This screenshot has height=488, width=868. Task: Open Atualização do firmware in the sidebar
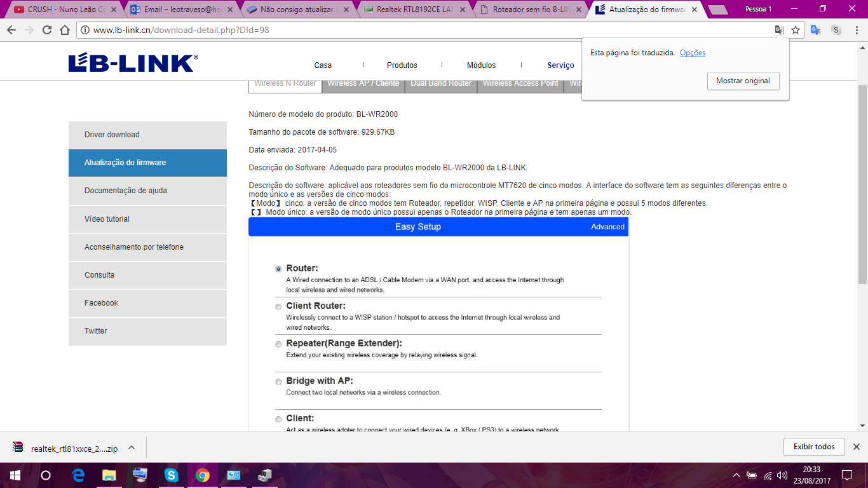coord(147,163)
